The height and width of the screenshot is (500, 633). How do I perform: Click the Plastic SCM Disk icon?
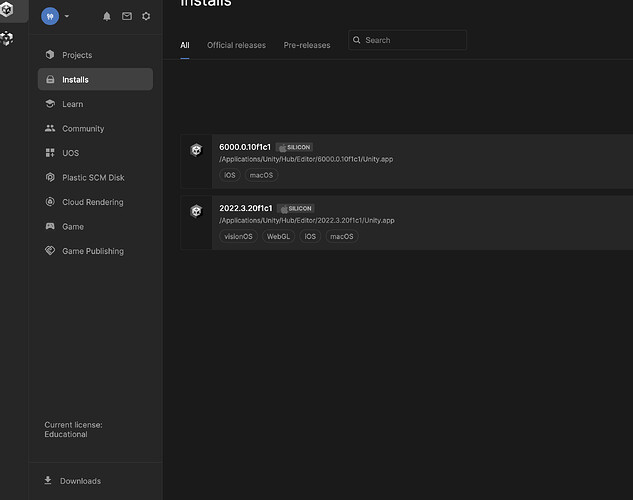click(51, 177)
